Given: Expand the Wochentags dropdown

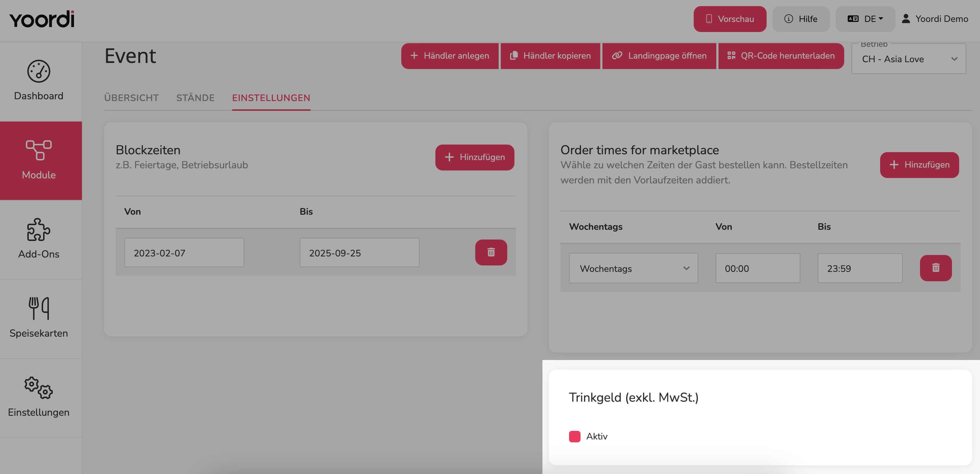Looking at the screenshot, I should click(633, 268).
